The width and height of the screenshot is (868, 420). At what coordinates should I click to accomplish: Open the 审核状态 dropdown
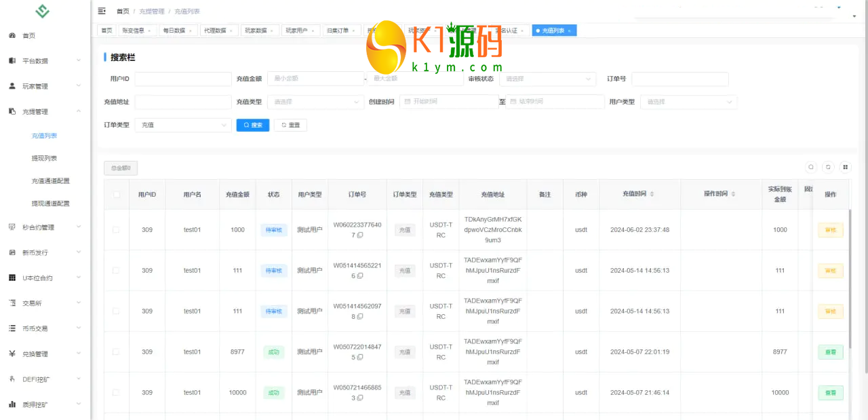coord(547,79)
